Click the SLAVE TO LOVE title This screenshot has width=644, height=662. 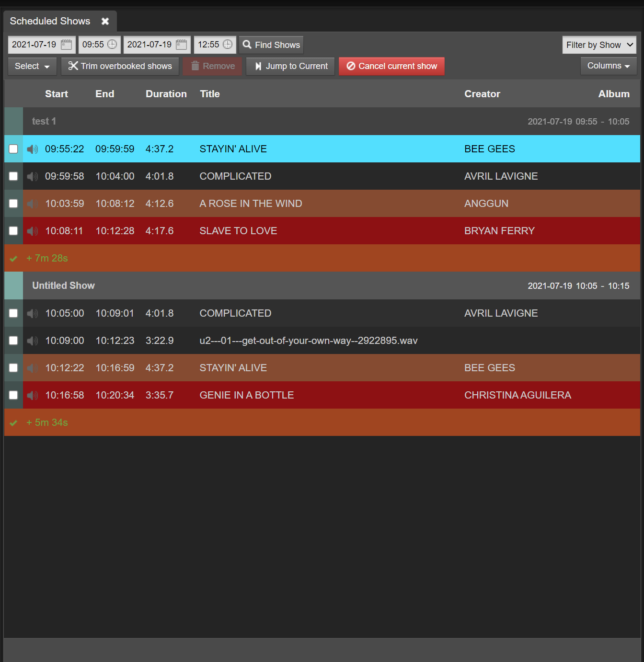click(x=238, y=231)
